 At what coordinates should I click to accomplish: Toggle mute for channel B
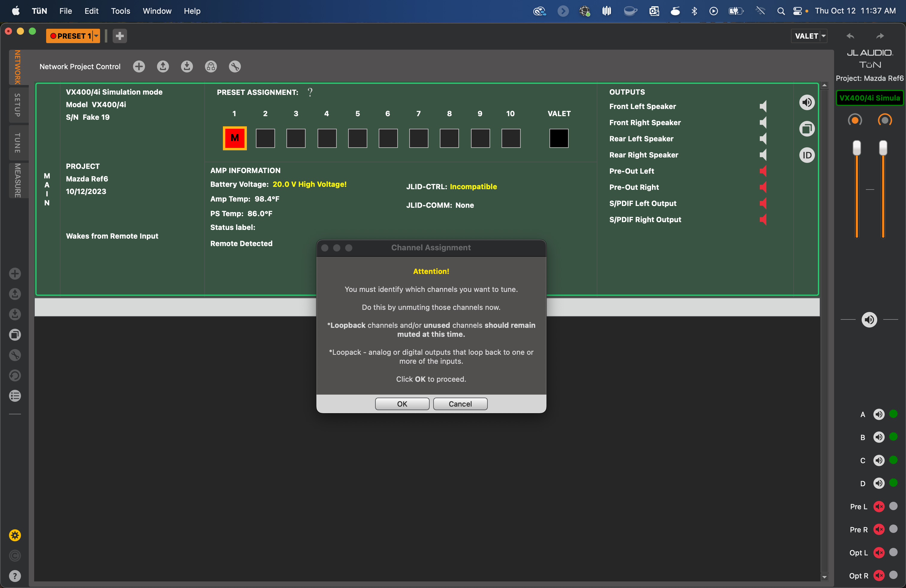pyautogui.click(x=879, y=437)
